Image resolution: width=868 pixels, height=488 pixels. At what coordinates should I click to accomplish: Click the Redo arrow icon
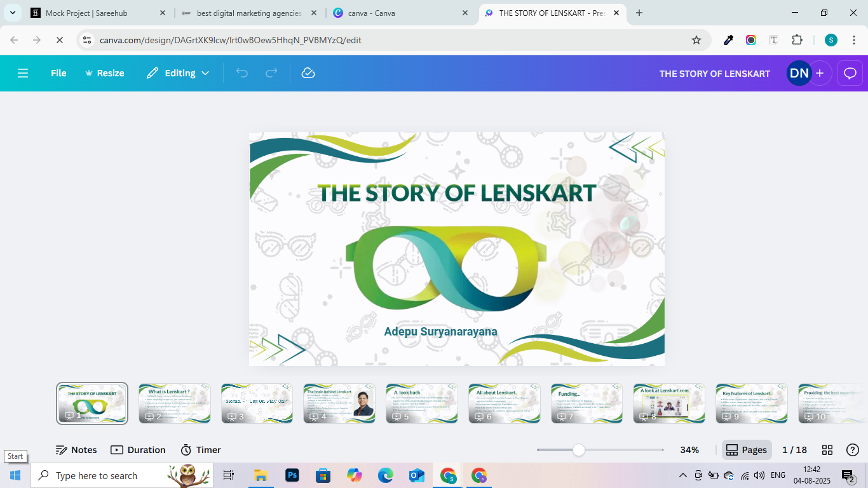pos(271,73)
